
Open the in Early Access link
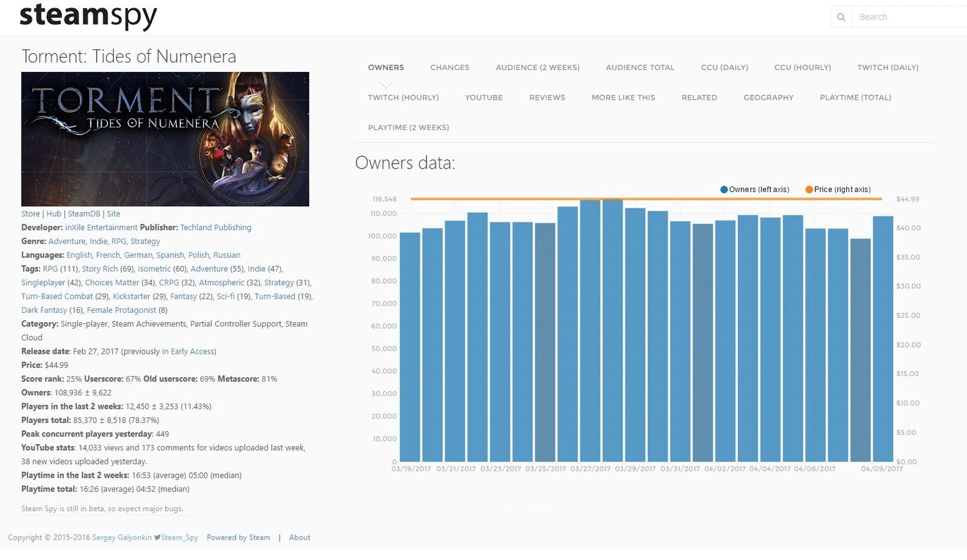188,351
